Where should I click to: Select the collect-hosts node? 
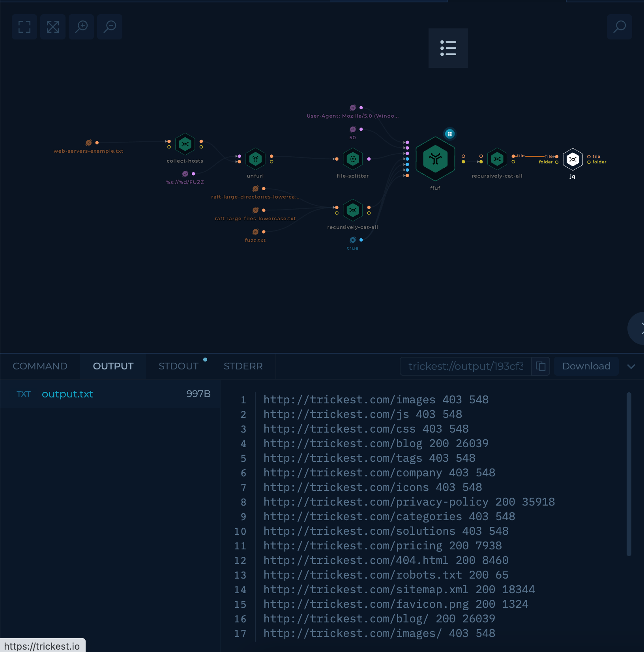coord(185,144)
